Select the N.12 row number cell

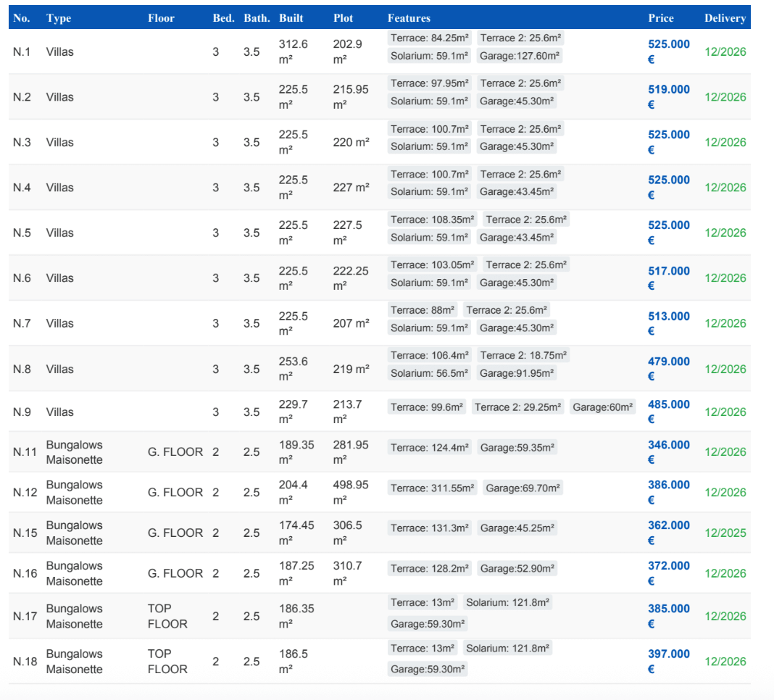[x=25, y=493]
